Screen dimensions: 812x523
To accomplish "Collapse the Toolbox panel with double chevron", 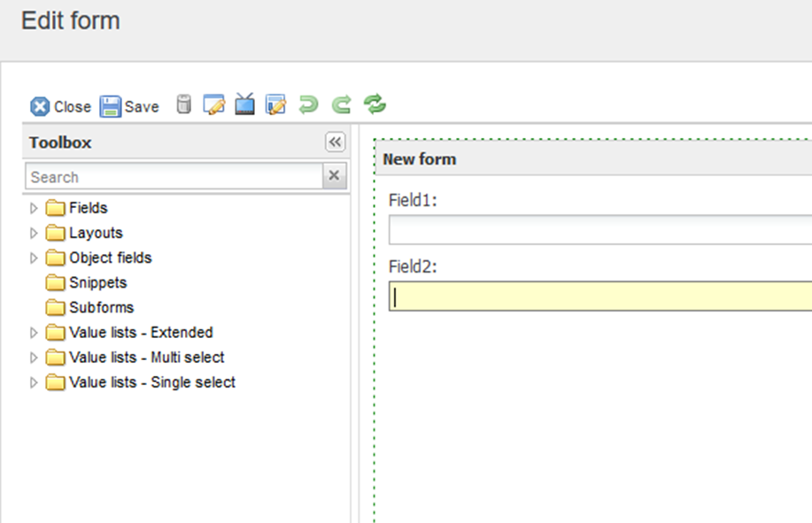I will [335, 142].
